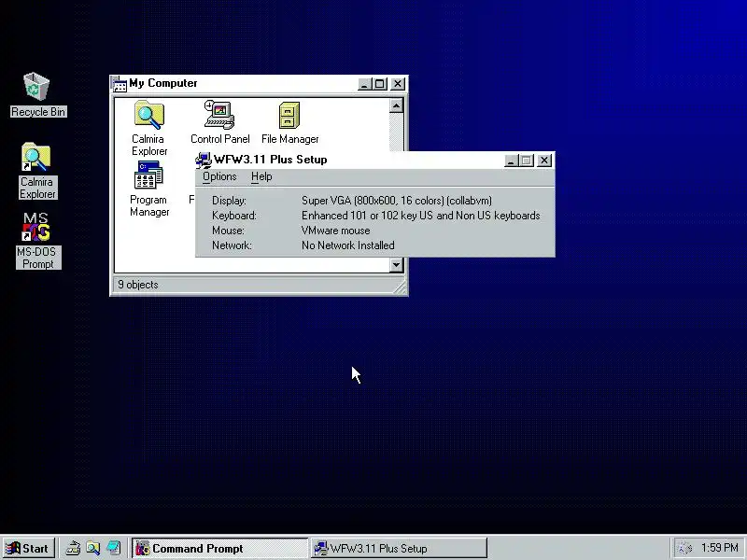Click scroll down arrow in My Computer
Image resolution: width=747 pixels, height=560 pixels.
click(x=396, y=265)
